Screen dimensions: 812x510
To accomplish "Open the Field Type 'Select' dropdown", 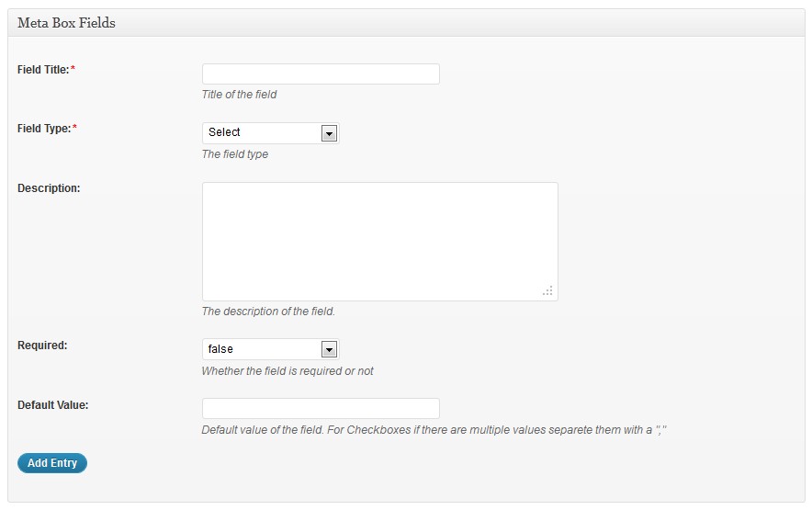I will (270, 133).
